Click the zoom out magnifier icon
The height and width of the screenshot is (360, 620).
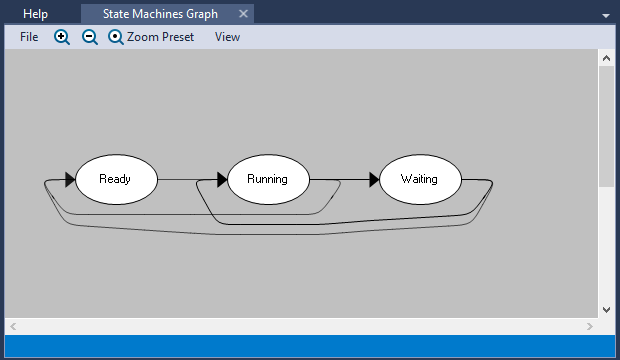90,37
